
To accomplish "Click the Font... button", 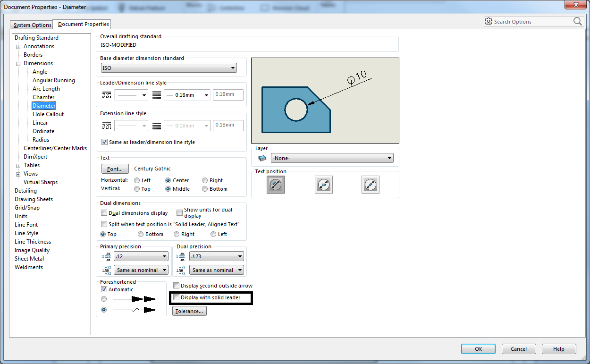I will coord(115,169).
